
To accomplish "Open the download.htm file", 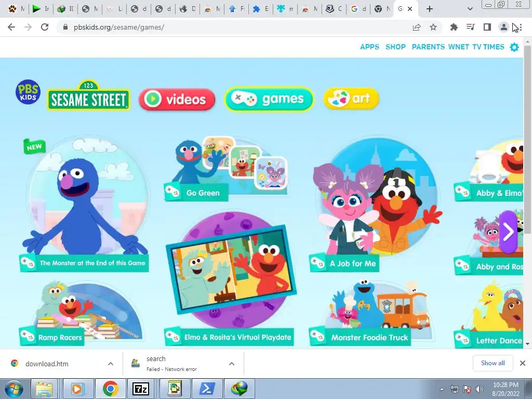I will [47, 364].
